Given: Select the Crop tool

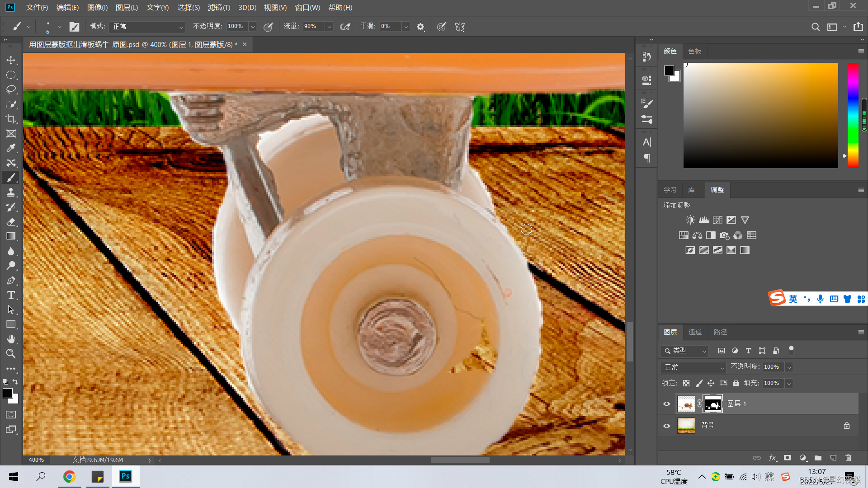Looking at the screenshot, I should tap(11, 119).
